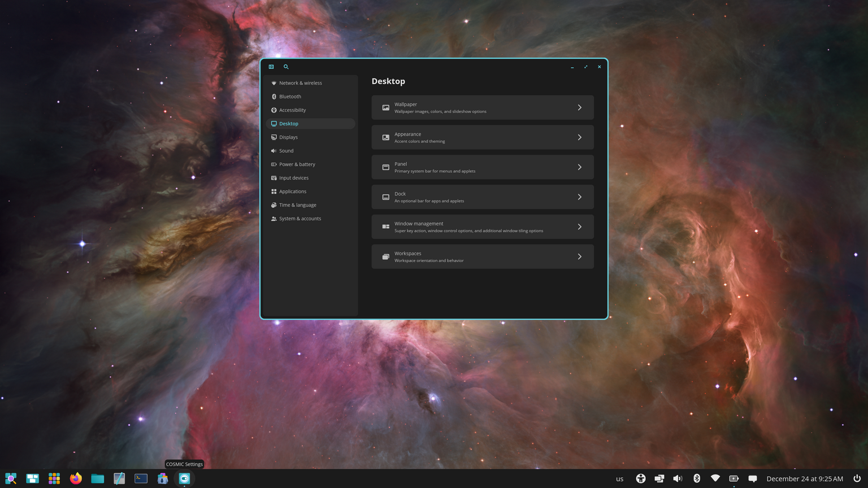Click the sidebar view toggle icon
Viewport: 868px width, 488px height.
tap(271, 67)
